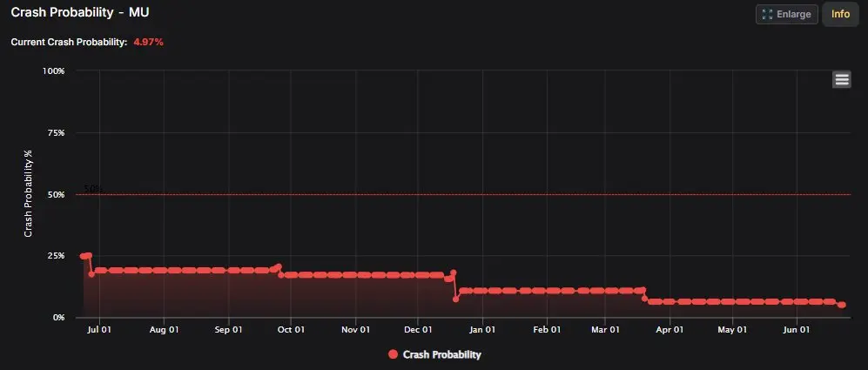Click the Aug 01 x-axis label

pos(165,330)
